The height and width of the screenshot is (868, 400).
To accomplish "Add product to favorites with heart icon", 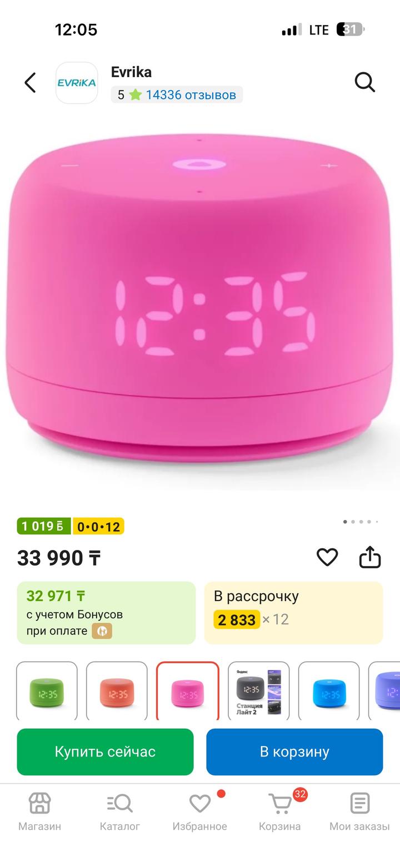I will click(327, 557).
